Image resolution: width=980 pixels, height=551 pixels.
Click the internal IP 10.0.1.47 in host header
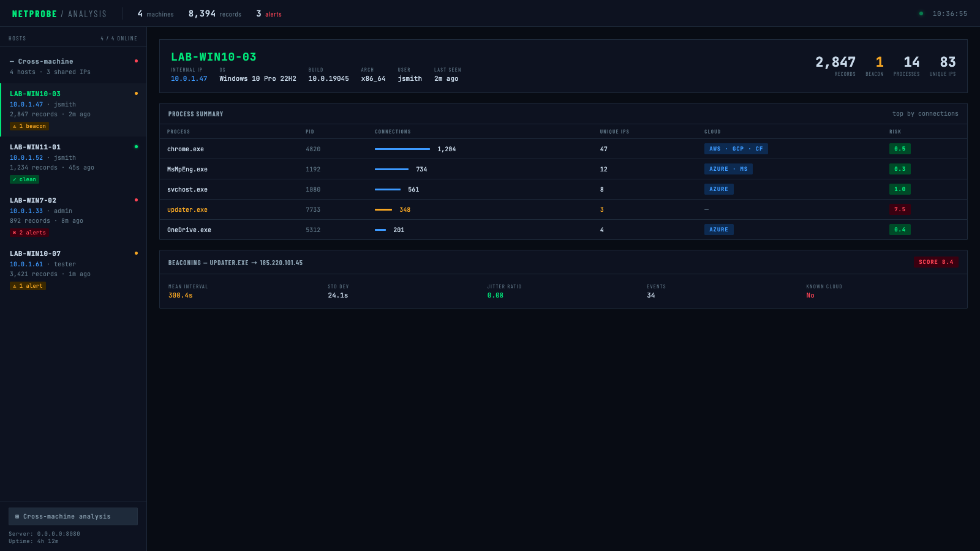(x=189, y=79)
